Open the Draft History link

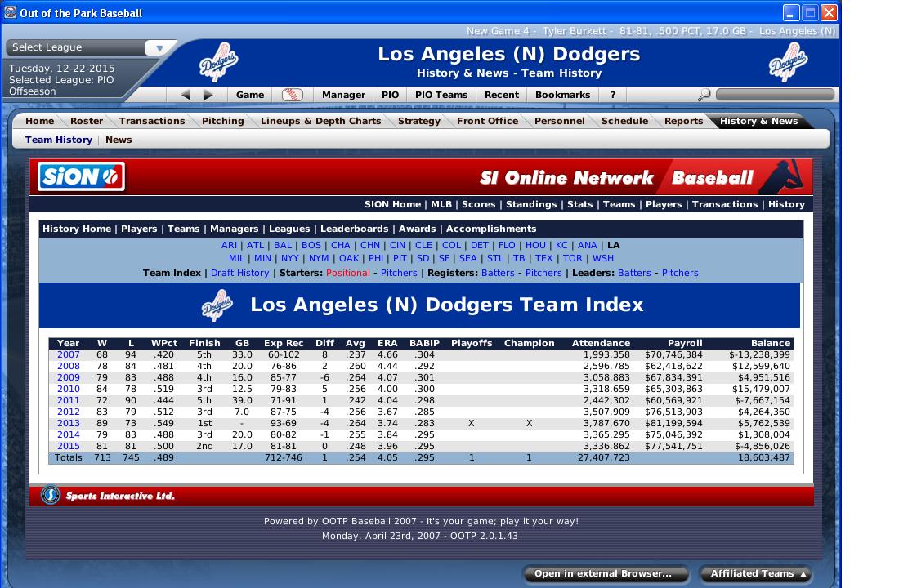239,274
